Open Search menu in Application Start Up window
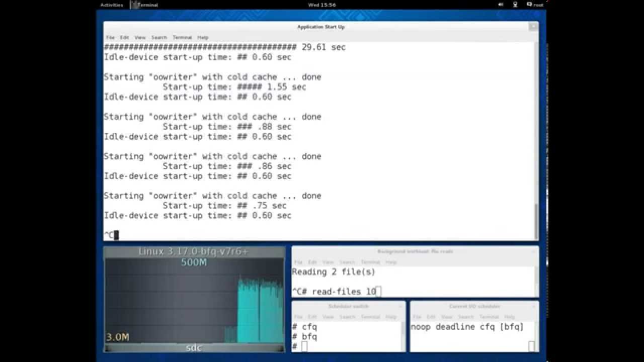 [x=159, y=38]
